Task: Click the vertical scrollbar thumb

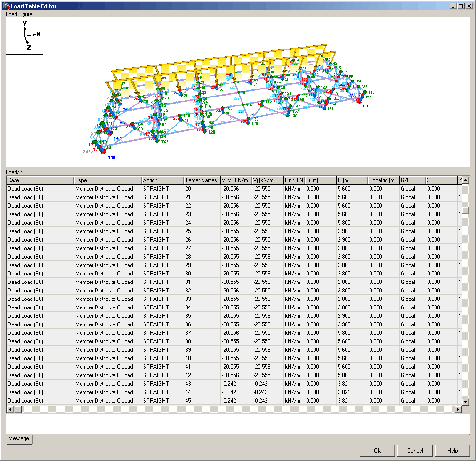Action: (x=466, y=210)
